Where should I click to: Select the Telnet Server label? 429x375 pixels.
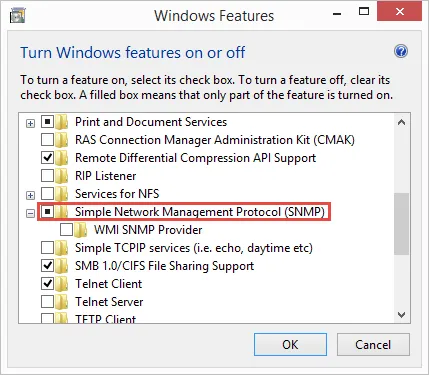pos(109,302)
